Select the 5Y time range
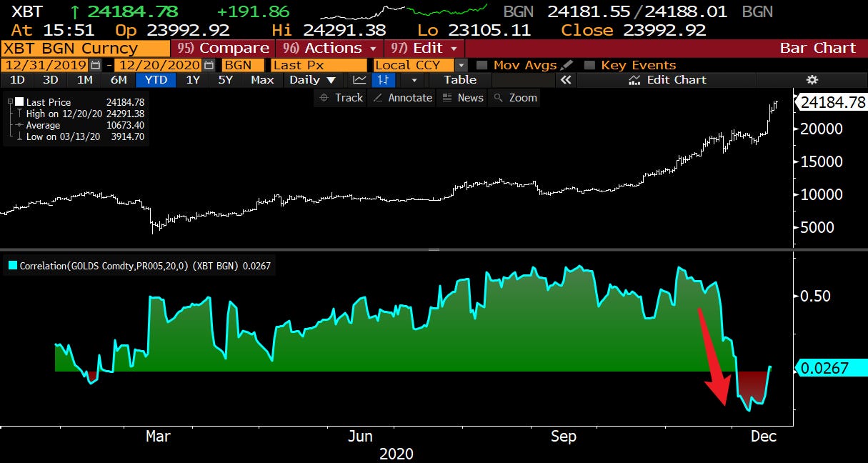The width and height of the screenshot is (868, 463). coord(226,80)
